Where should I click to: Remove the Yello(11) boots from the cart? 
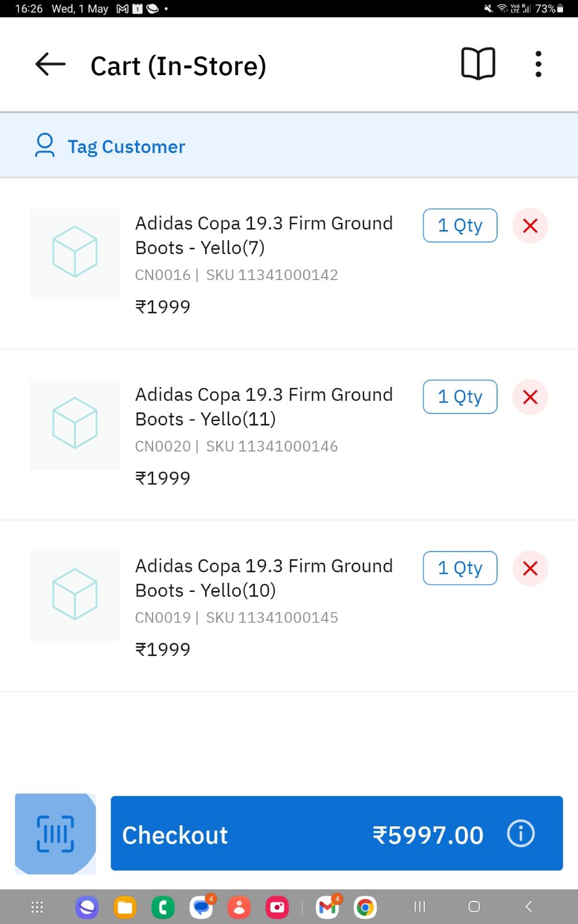click(x=530, y=397)
